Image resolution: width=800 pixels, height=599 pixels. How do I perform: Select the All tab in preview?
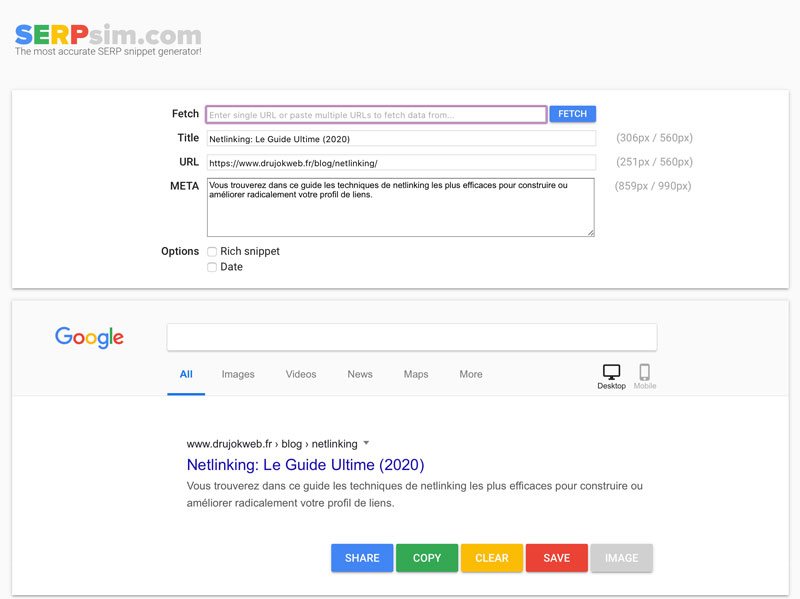point(186,374)
